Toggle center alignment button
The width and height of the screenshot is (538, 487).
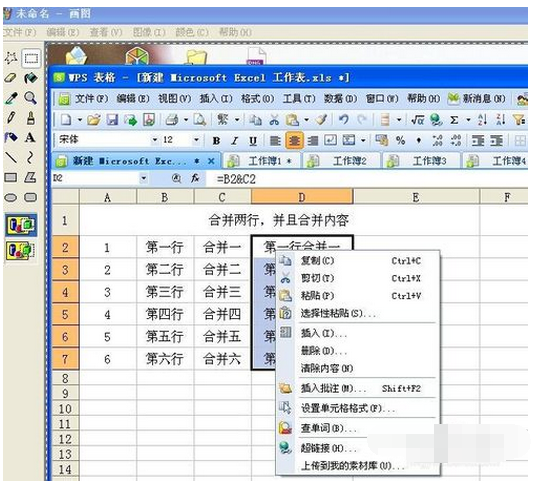click(294, 140)
